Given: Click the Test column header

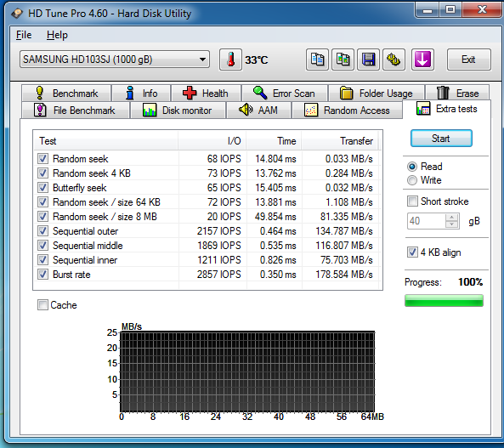Looking at the screenshot, I should point(106,141).
